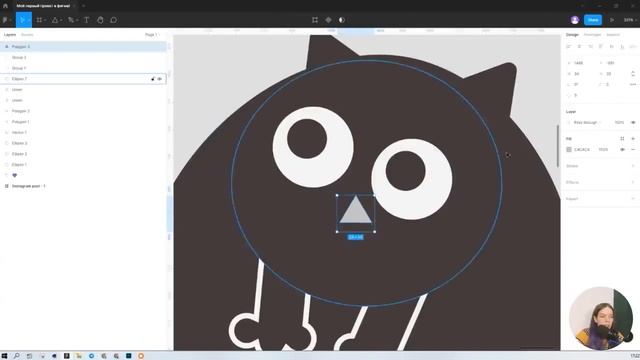640x360 pixels.
Task: Click Align horizontal centers icon
Action: (579, 47)
